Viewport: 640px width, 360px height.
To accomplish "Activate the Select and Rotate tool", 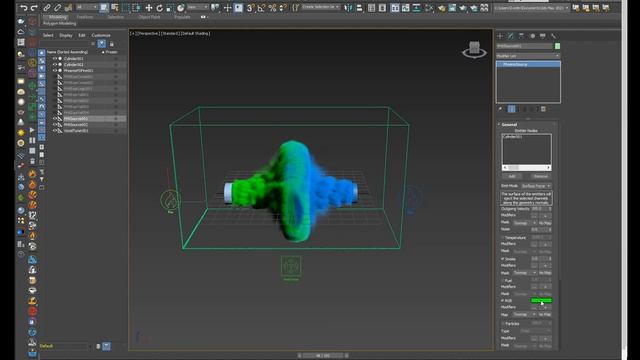I will [160, 7].
